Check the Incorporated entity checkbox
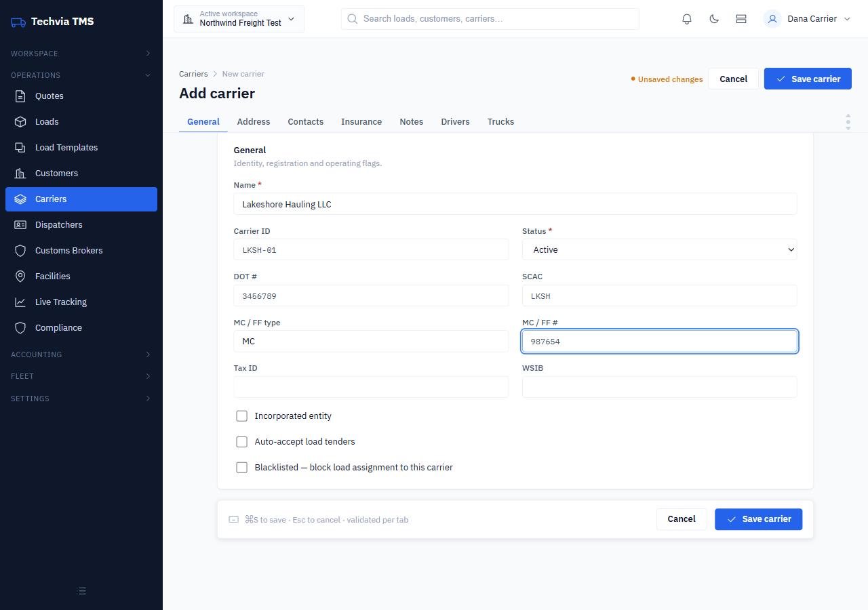868x610 pixels. 241,416
